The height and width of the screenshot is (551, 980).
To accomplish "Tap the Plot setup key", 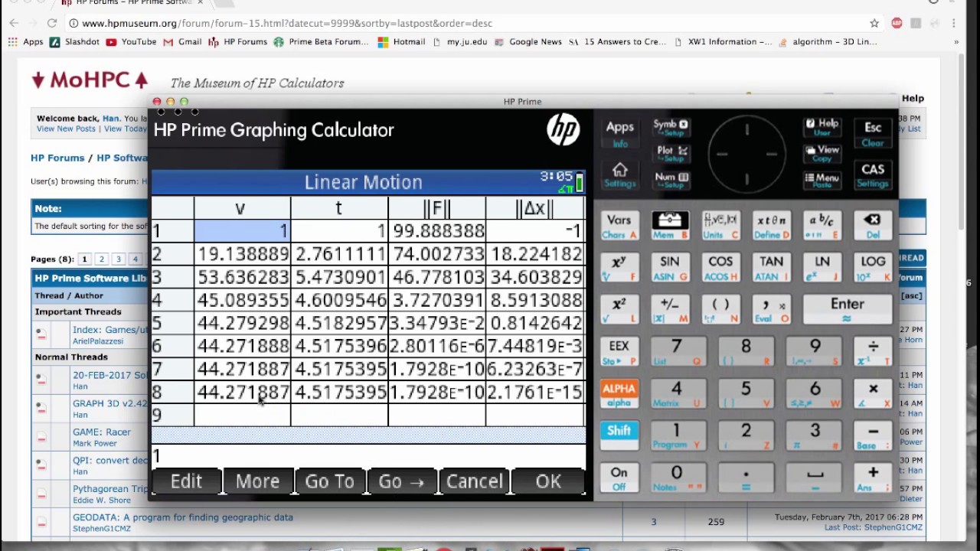I will coord(671,155).
